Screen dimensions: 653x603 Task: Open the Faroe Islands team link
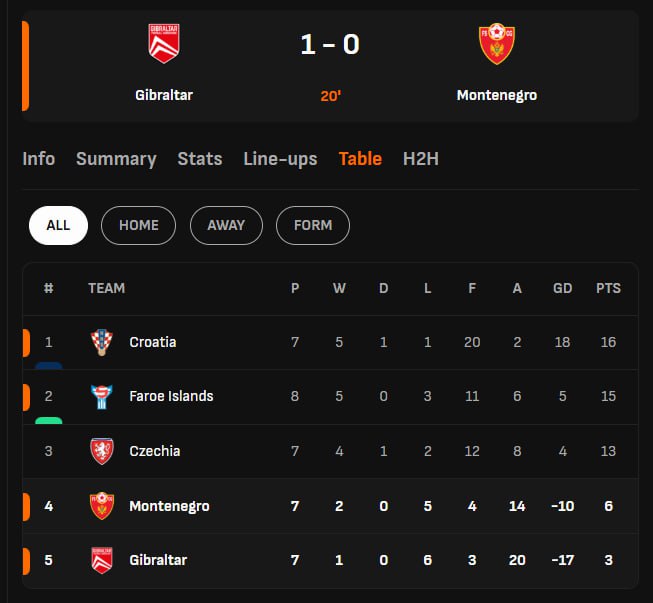(171, 396)
